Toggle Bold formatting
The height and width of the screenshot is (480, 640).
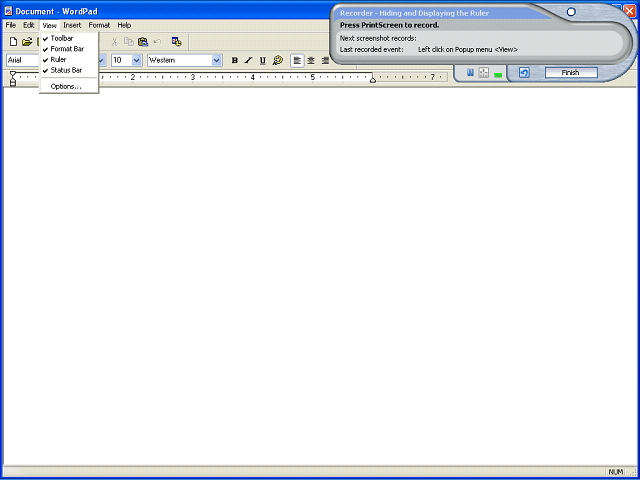point(235,60)
